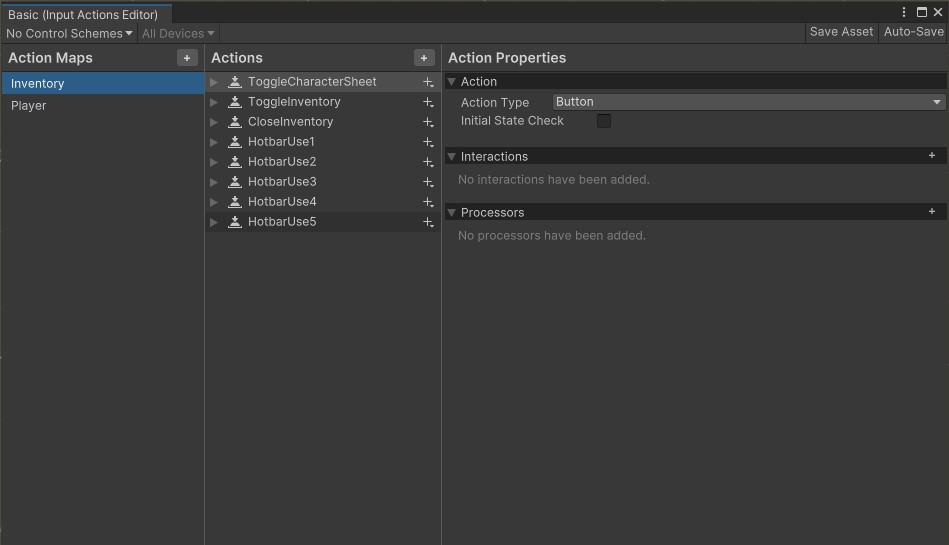Select the Basic (Input Actions Editor) tab
Screen dimensions: 949x545
pyautogui.click(x=83, y=15)
